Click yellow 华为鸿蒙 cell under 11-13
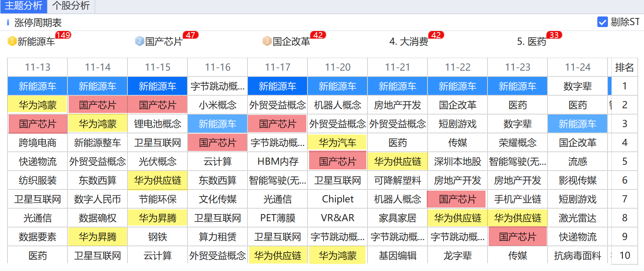This screenshot has width=644, height=271. 38,105
